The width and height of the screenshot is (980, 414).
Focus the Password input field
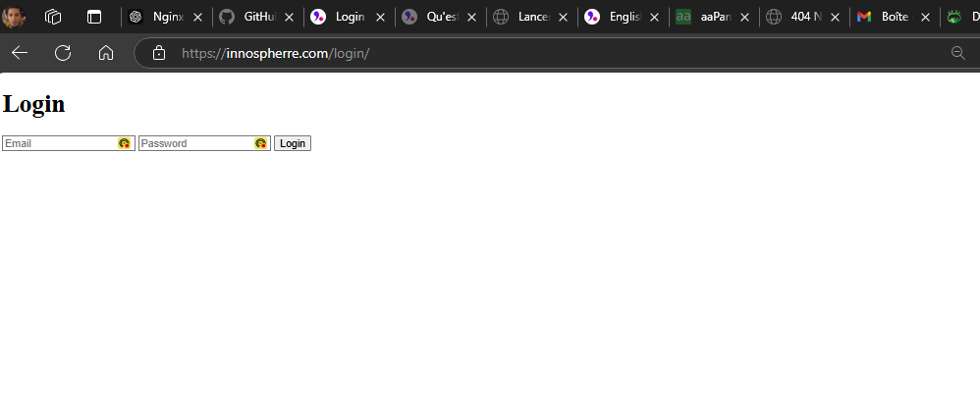pos(204,143)
